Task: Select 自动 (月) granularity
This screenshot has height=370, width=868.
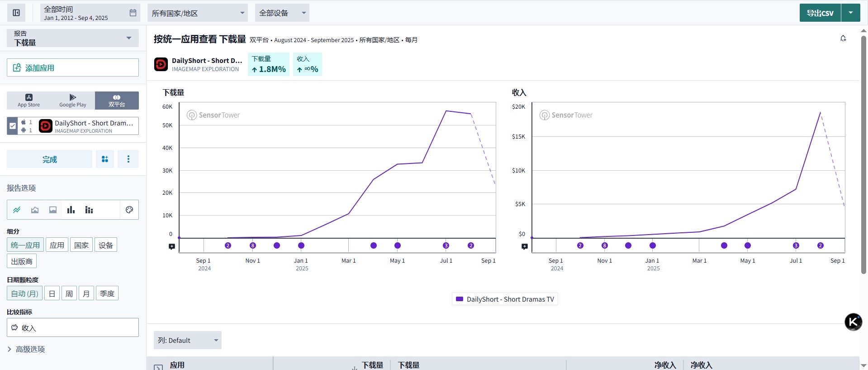Action: tap(24, 293)
